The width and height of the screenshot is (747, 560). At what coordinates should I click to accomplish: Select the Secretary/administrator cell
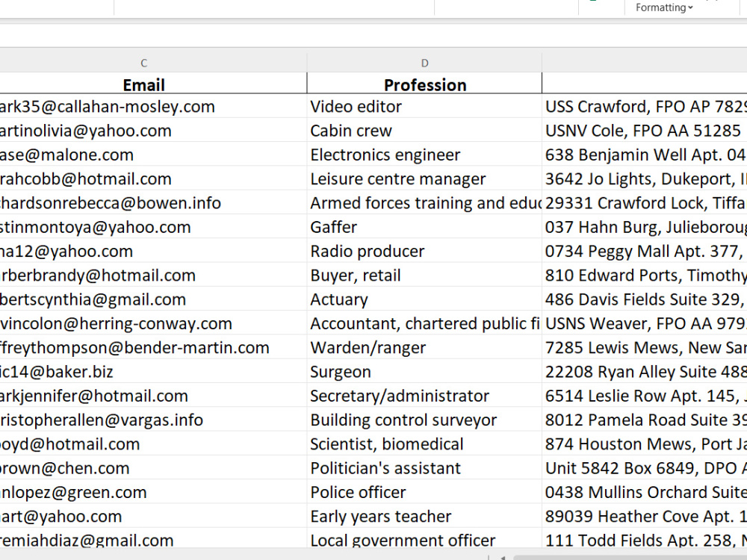424,396
